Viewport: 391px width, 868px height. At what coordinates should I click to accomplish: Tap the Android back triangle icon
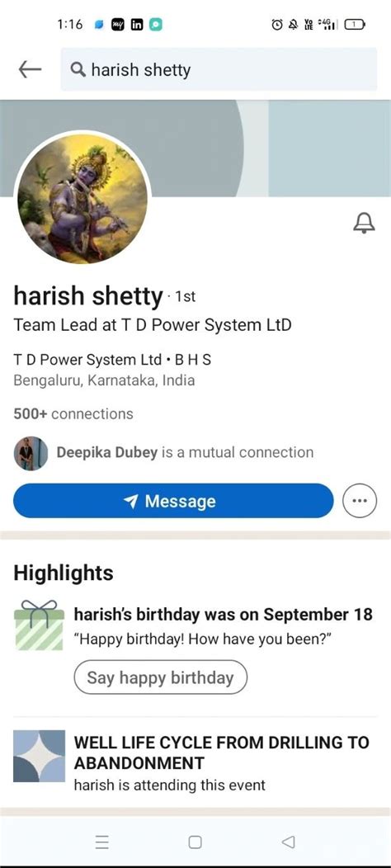(x=288, y=842)
